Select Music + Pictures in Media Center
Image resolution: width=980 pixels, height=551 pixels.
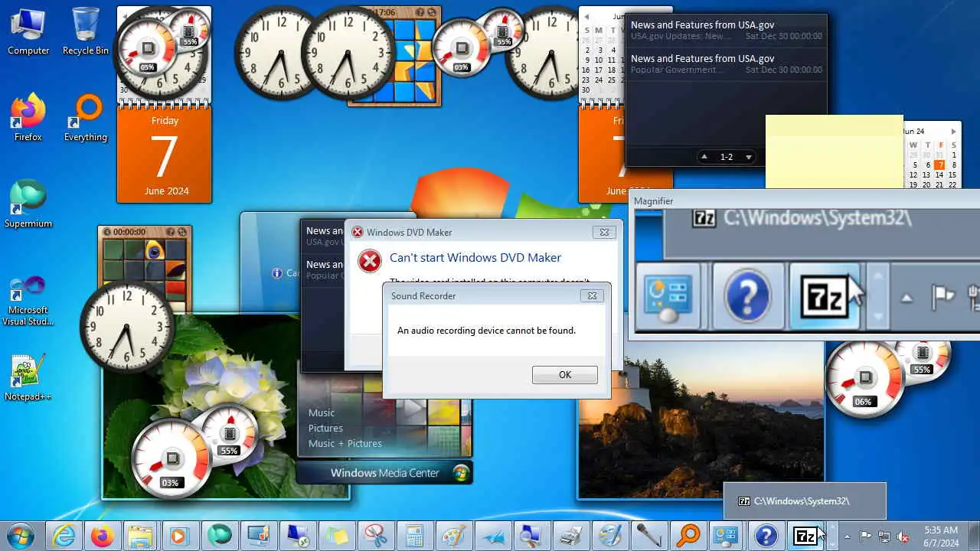coord(345,443)
